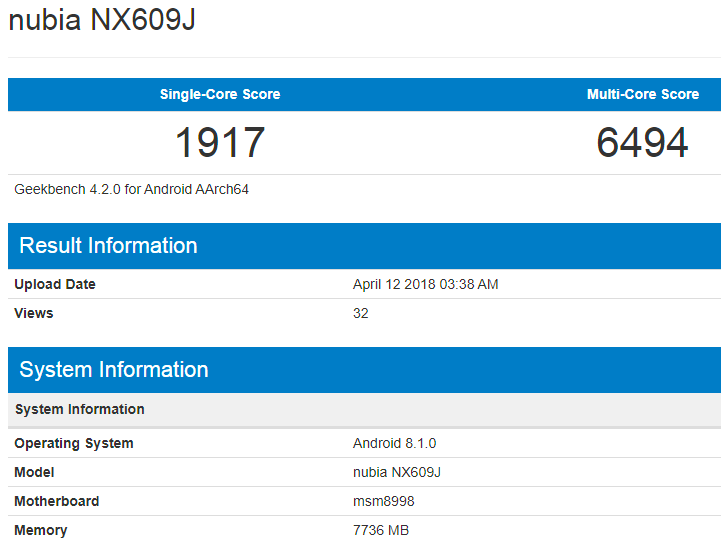Select the Single-Core Score header
This screenshot has width=721, height=546.
220,94
